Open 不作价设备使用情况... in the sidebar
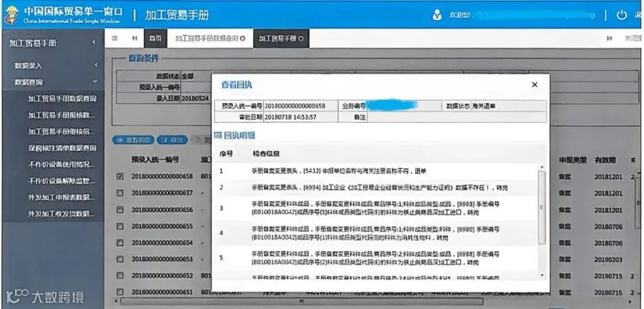 click(x=62, y=165)
